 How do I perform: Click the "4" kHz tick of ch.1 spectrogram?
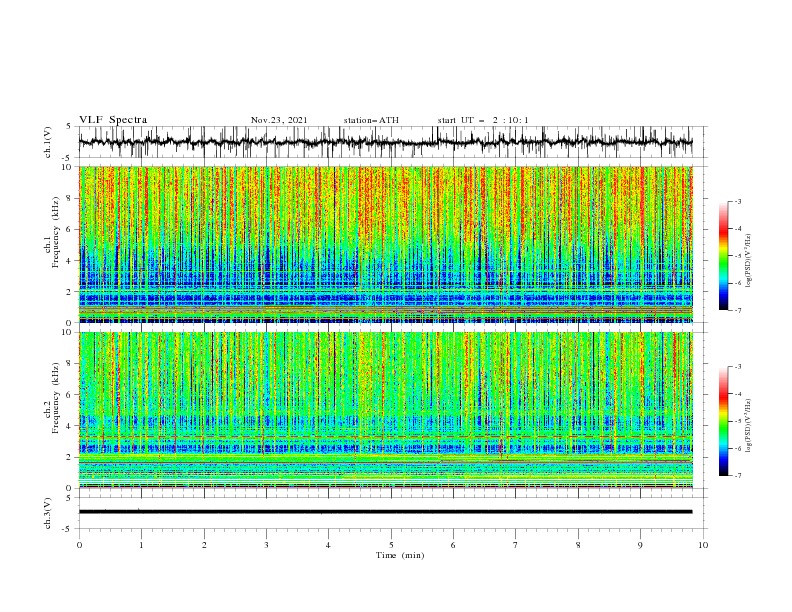(x=69, y=261)
